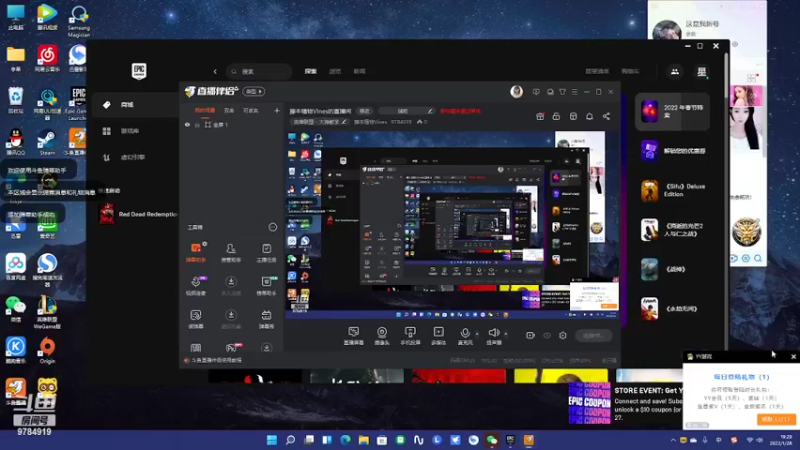Go back with Epic launcher back arrow
Viewport: 800px width, 450px height.
tap(215, 71)
